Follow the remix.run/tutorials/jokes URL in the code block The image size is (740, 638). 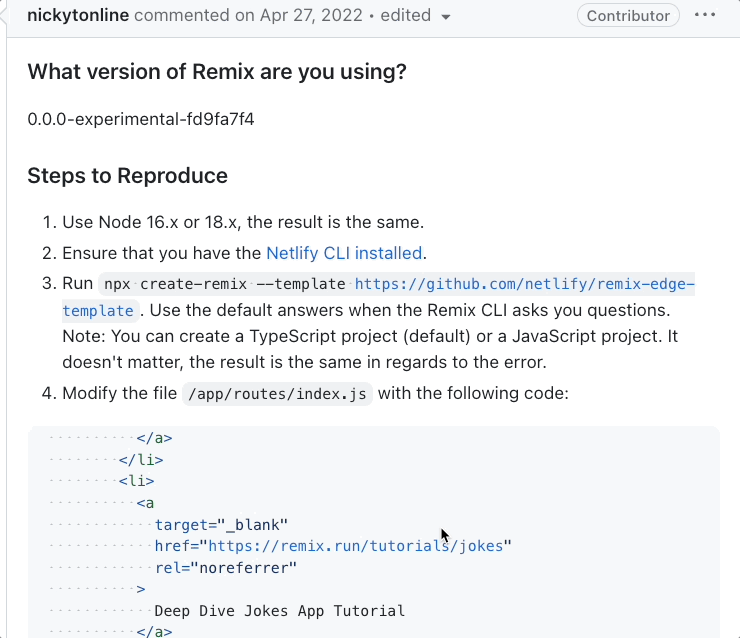355,546
